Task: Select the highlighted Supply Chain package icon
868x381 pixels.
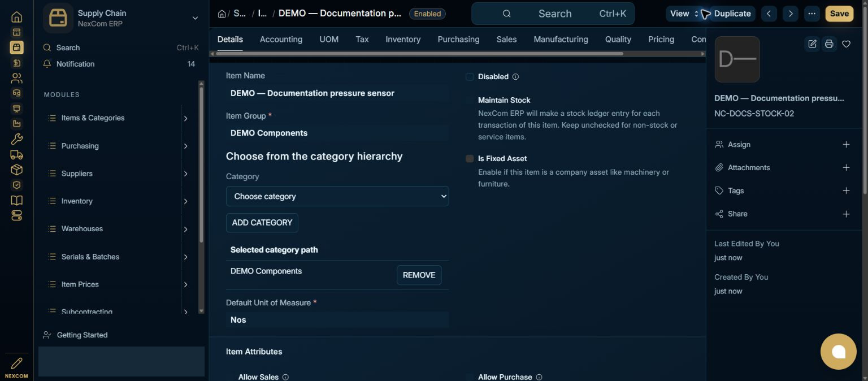Action: click(x=17, y=47)
